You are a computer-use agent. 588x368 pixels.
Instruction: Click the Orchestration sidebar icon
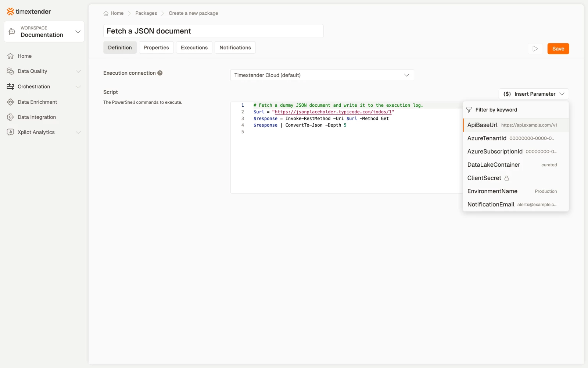click(x=10, y=86)
